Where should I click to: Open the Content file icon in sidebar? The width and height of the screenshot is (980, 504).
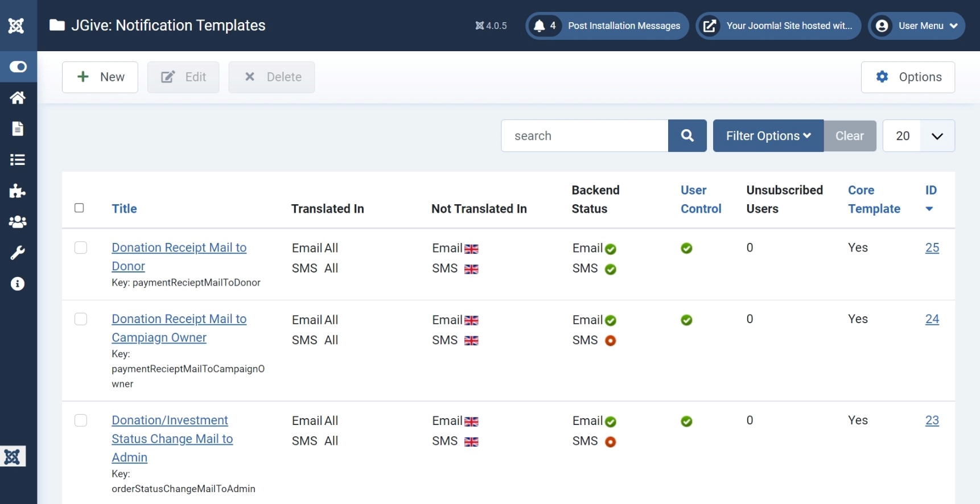click(18, 129)
